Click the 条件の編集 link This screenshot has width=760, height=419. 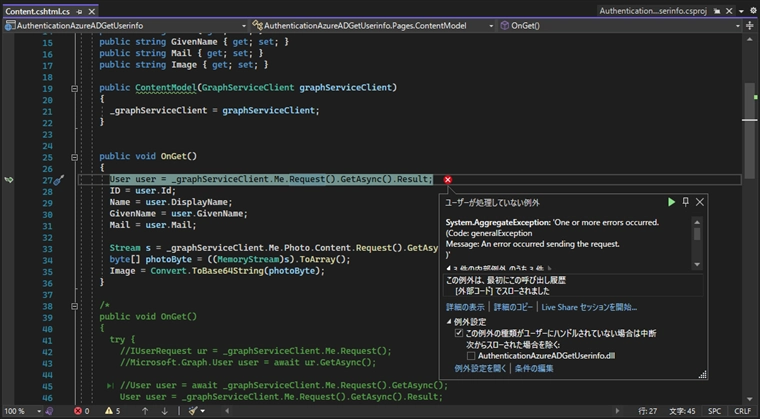[534, 369]
